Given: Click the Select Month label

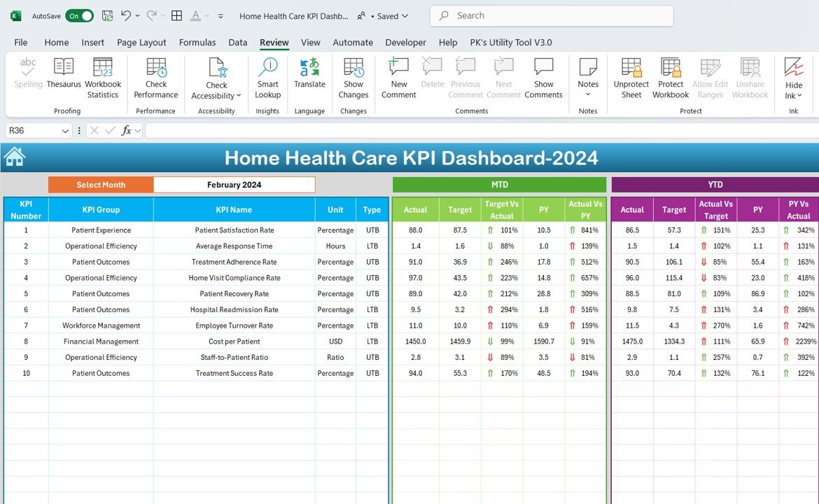Looking at the screenshot, I should (x=101, y=185).
